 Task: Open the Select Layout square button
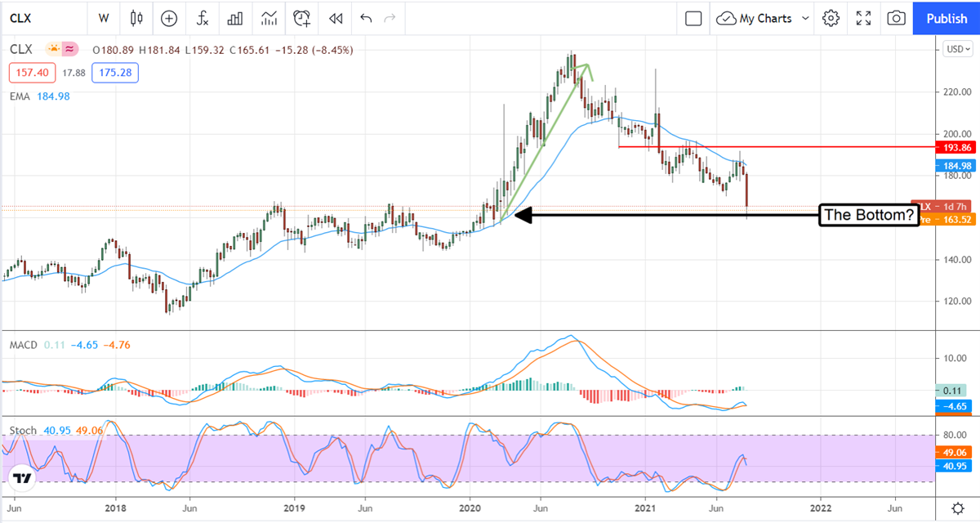693,18
